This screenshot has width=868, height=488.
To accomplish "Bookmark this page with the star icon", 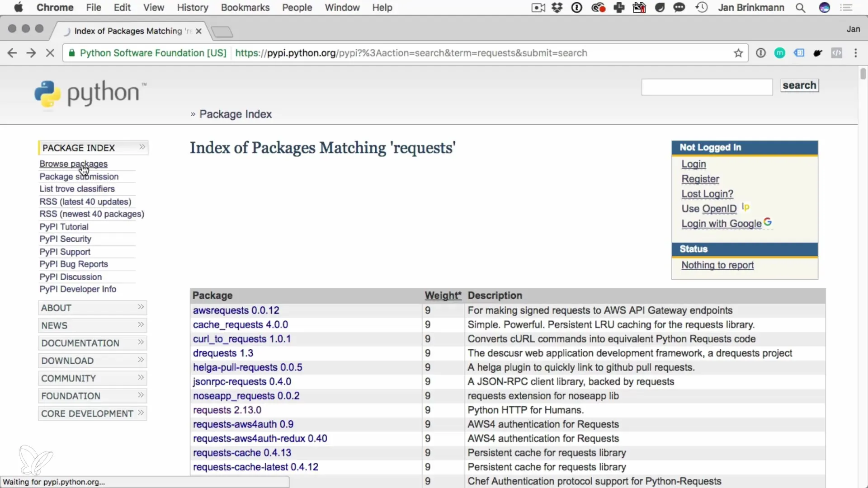I will (x=738, y=53).
